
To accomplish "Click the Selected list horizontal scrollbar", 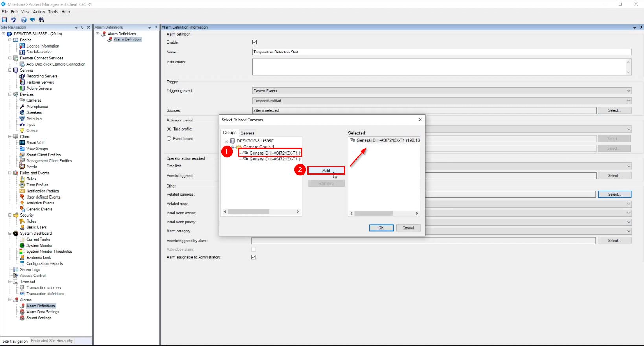I will coord(384,213).
